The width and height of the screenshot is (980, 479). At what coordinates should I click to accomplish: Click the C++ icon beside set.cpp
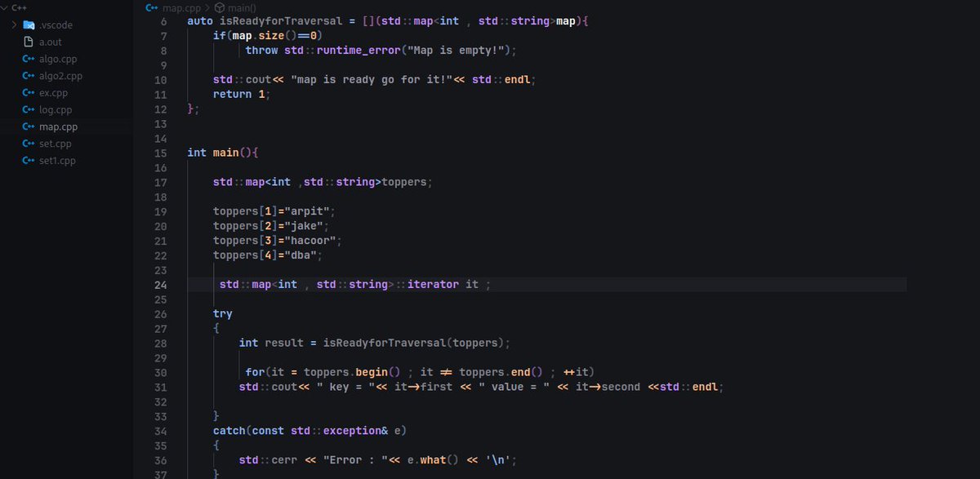pos(29,144)
